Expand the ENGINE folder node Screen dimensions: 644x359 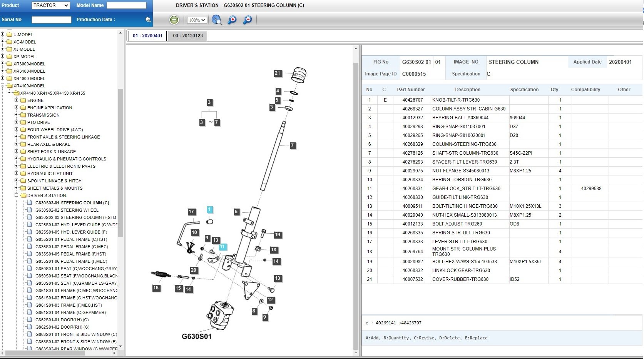coord(17,100)
